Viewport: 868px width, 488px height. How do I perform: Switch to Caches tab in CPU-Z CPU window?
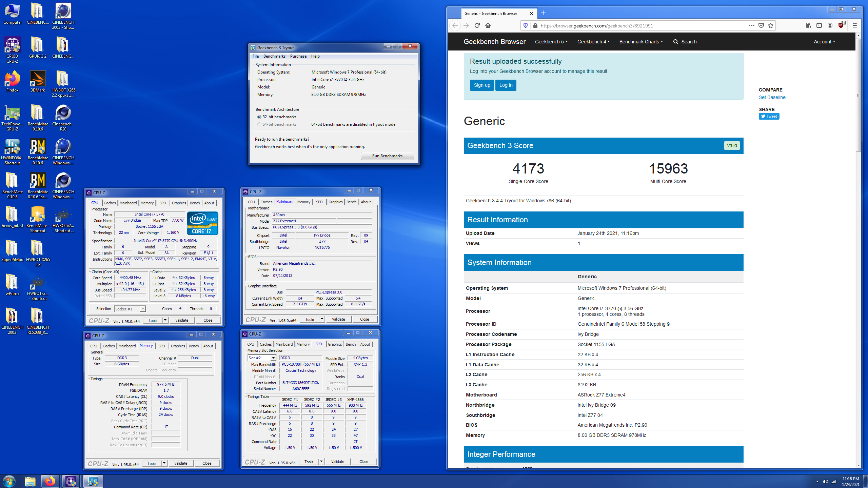110,203
